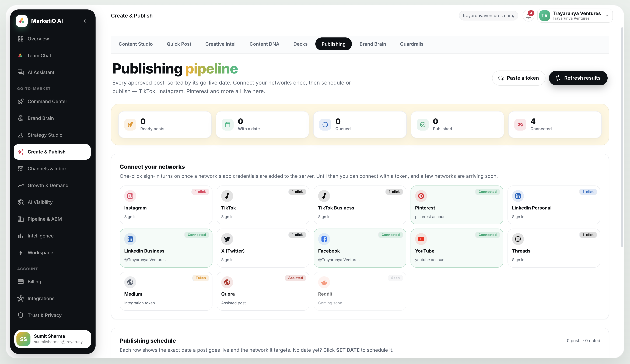Open Intelligence in the sidebar
Screen dimensions: 630x364
(x=52, y=236)
